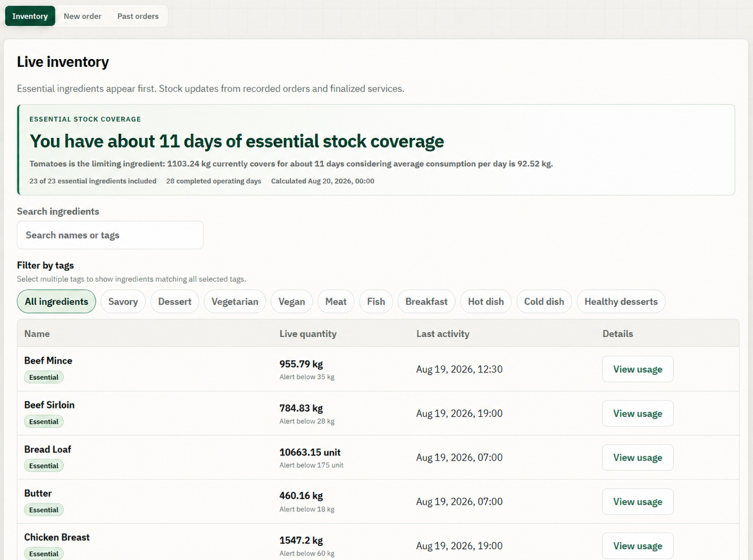Click the 11 days coverage headline
Image resolution: width=753 pixels, height=560 pixels.
pos(237,141)
